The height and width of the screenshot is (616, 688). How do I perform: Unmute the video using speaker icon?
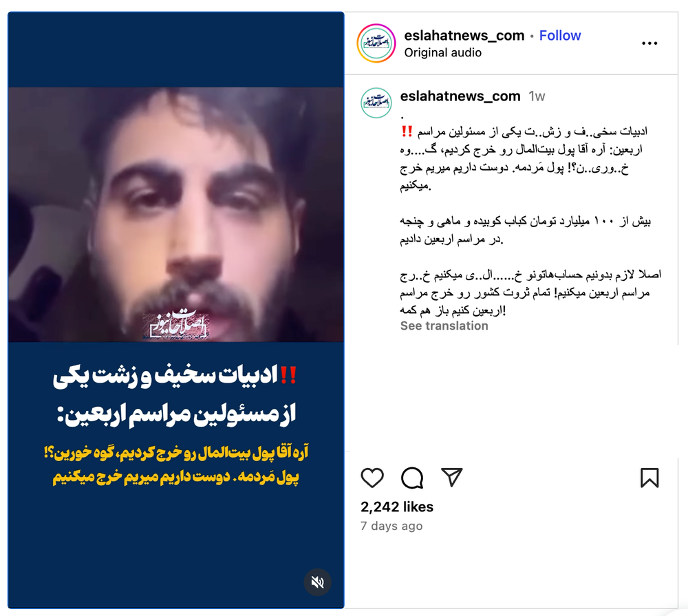point(318,582)
